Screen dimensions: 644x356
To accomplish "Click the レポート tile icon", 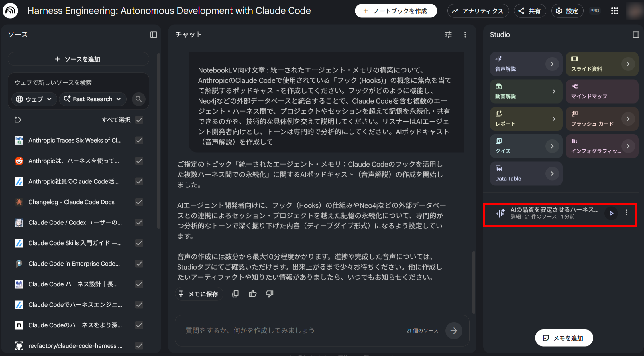I will pyautogui.click(x=498, y=114).
